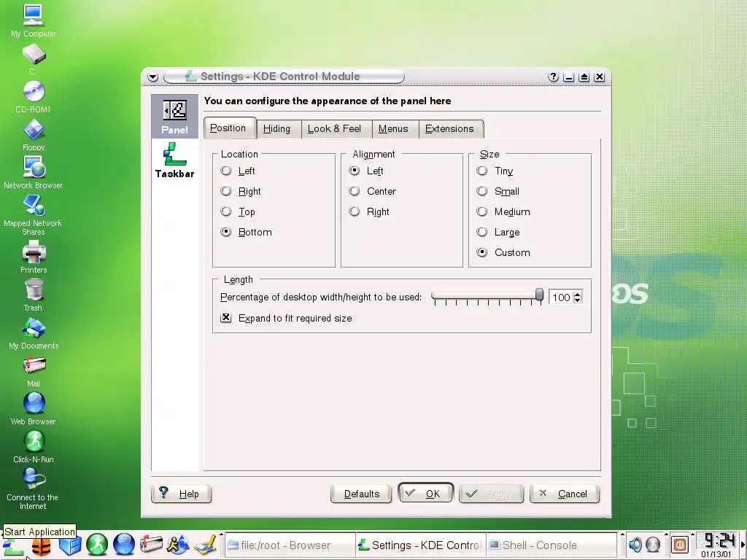747x560 pixels.
Task: Click the speaker volume tray icon
Action: tap(635, 544)
